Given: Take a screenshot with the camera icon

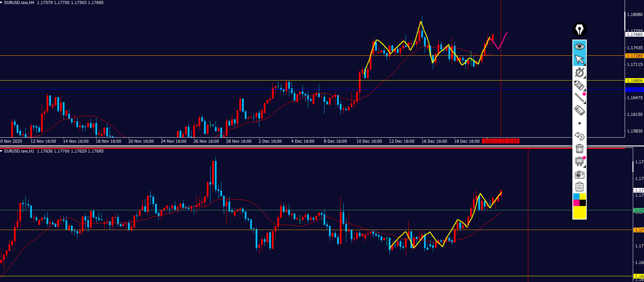Looking at the screenshot, I should 579,175.
